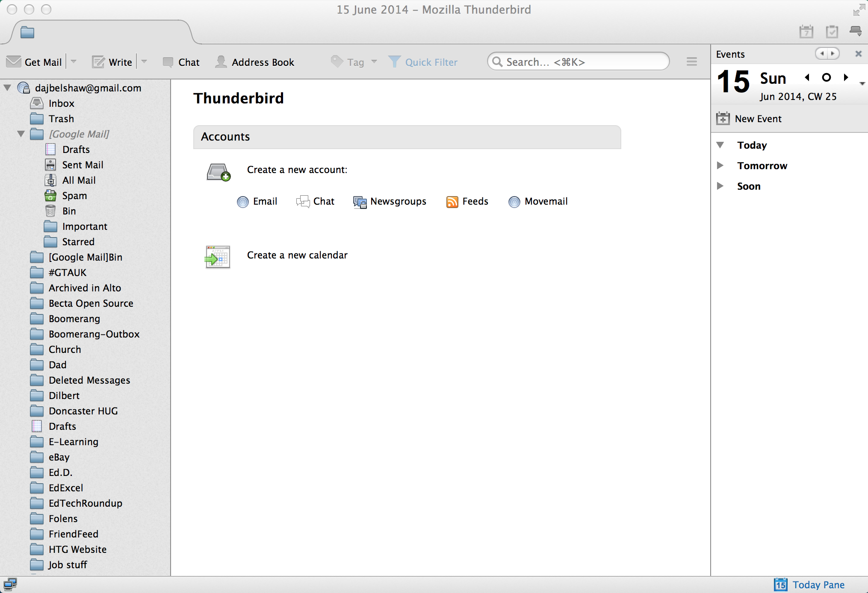Open the Thunderbird hamburger menu
This screenshot has width=868, height=593.
(691, 62)
